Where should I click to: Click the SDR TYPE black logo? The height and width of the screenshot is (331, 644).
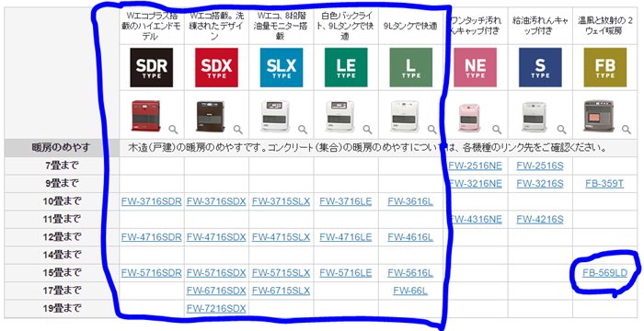click(152, 67)
